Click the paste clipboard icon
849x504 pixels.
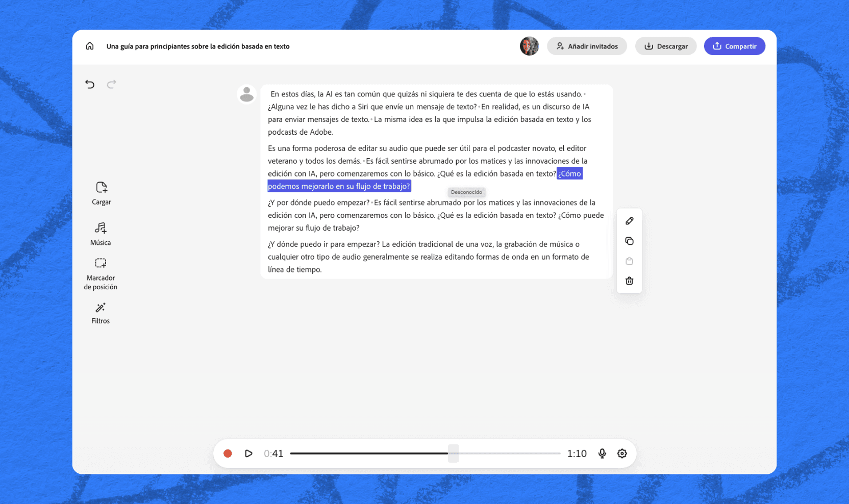(629, 261)
